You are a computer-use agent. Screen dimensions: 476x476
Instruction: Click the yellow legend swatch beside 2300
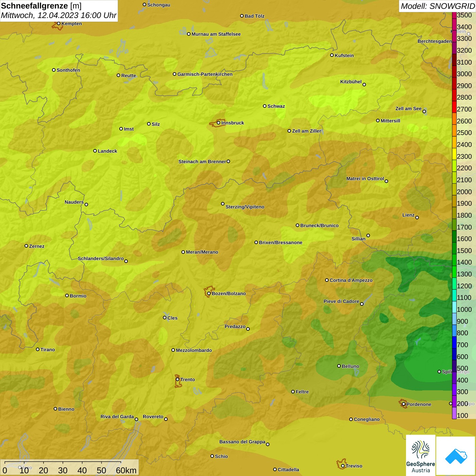[x=454, y=154]
